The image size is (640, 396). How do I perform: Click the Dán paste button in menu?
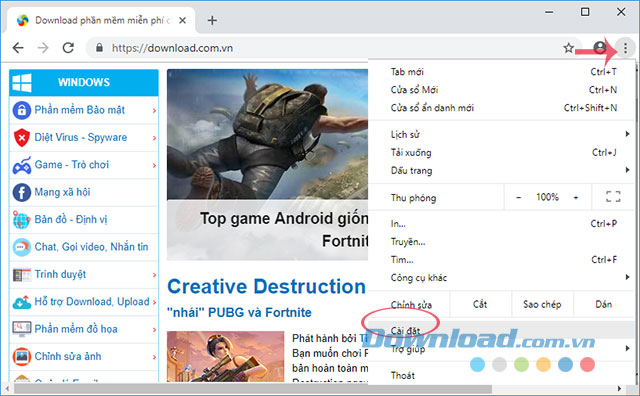(604, 304)
